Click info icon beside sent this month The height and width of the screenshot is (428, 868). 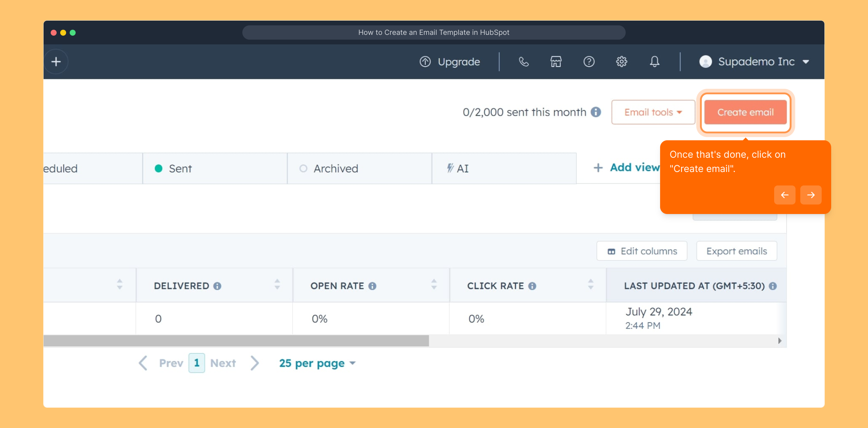coord(596,112)
